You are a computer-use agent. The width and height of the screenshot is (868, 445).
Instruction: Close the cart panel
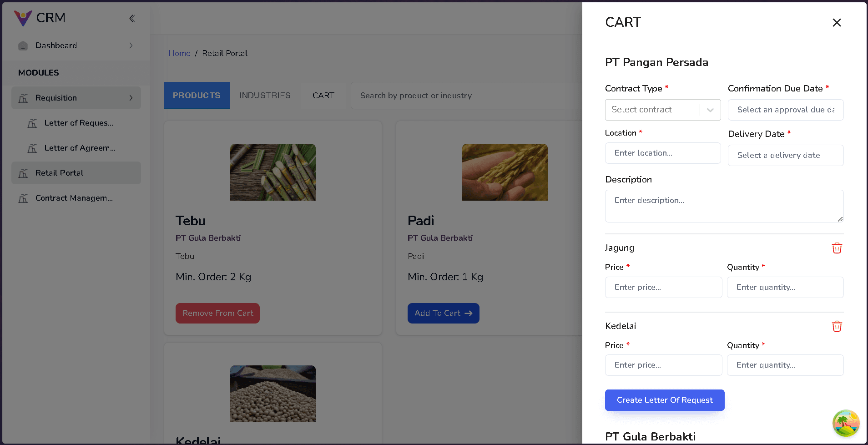[836, 23]
